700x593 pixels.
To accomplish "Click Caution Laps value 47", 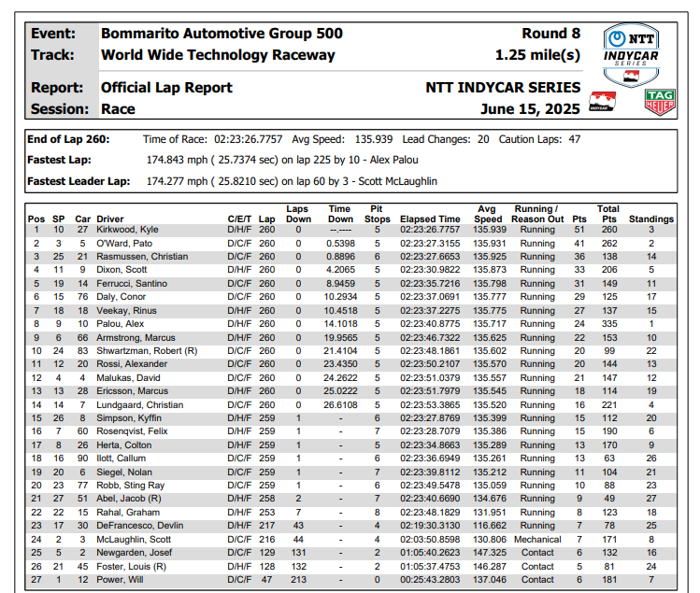I will click(575, 140).
